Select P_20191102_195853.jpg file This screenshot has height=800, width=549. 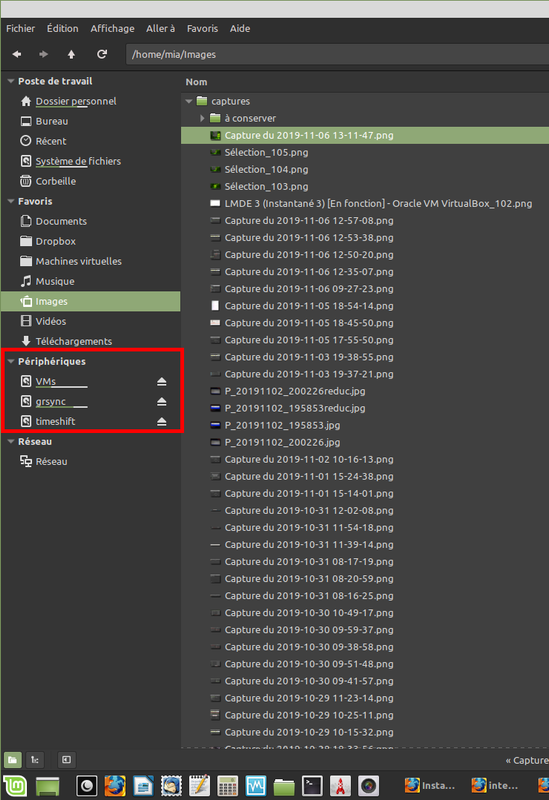point(282,425)
